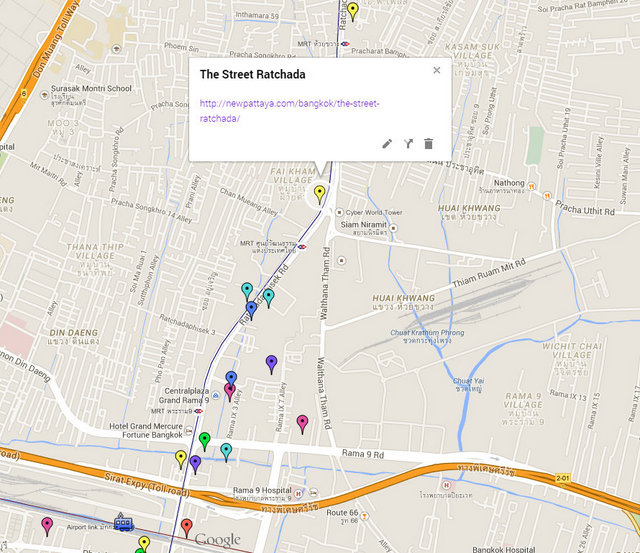Image resolution: width=640 pixels, height=553 pixels.
Task: Click the Bangkok Hospital label
Action: (x=504, y=549)
